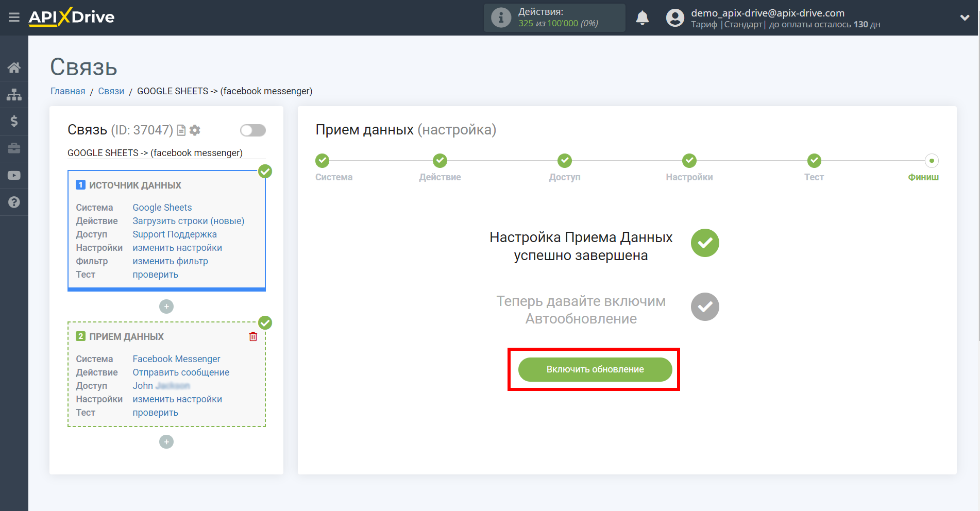
Task: Add a step between source and receiver
Action: (x=166, y=306)
